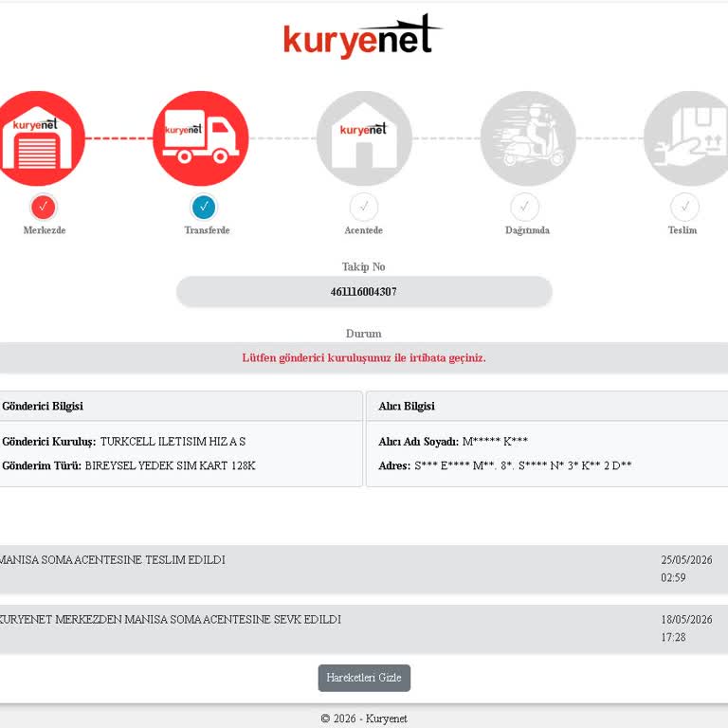Click the MERKEZDEN MANISA SOMA ACENTESINE SEVK EDILDI row

364,628
